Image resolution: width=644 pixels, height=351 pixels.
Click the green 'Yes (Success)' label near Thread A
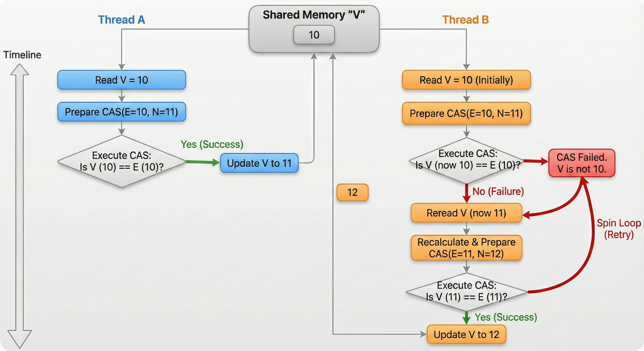[x=212, y=144]
